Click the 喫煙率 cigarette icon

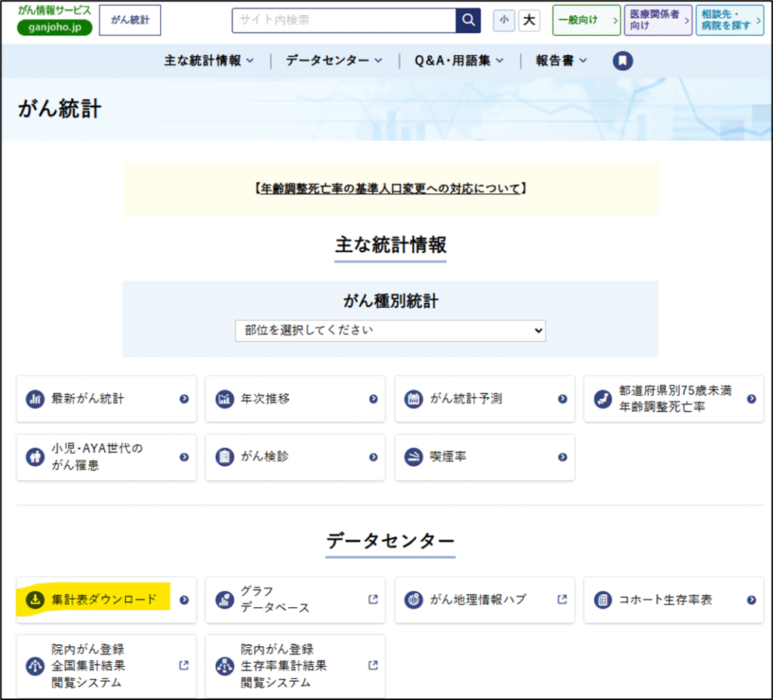tap(413, 457)
